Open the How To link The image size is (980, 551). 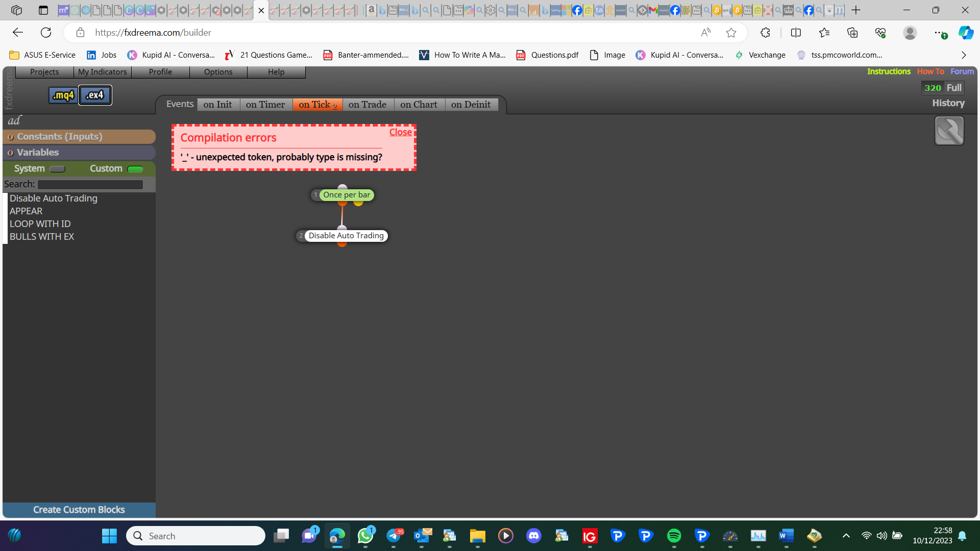(x=930, y=71)
